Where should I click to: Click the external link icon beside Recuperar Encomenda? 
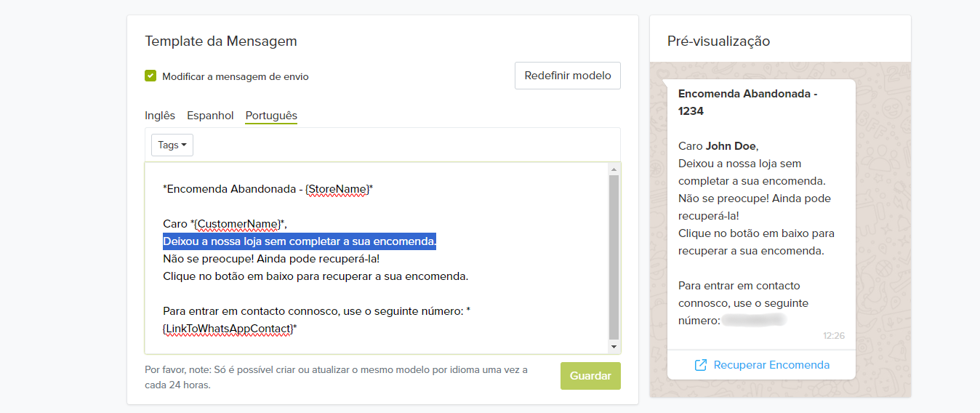click(x=701, y=365)
